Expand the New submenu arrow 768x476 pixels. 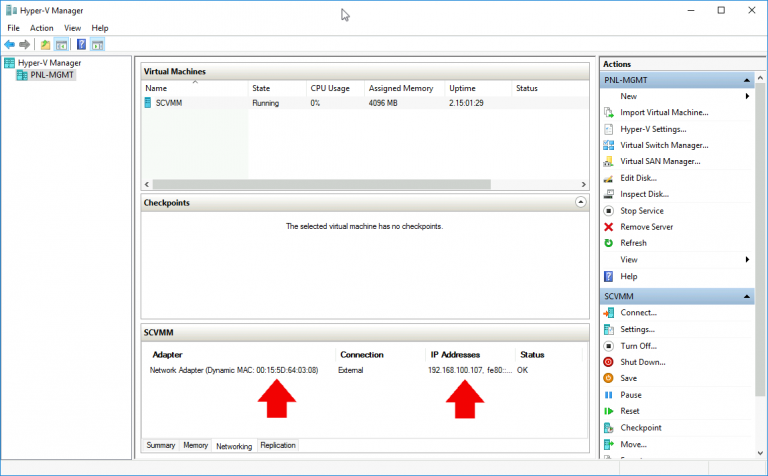[747, 96]
